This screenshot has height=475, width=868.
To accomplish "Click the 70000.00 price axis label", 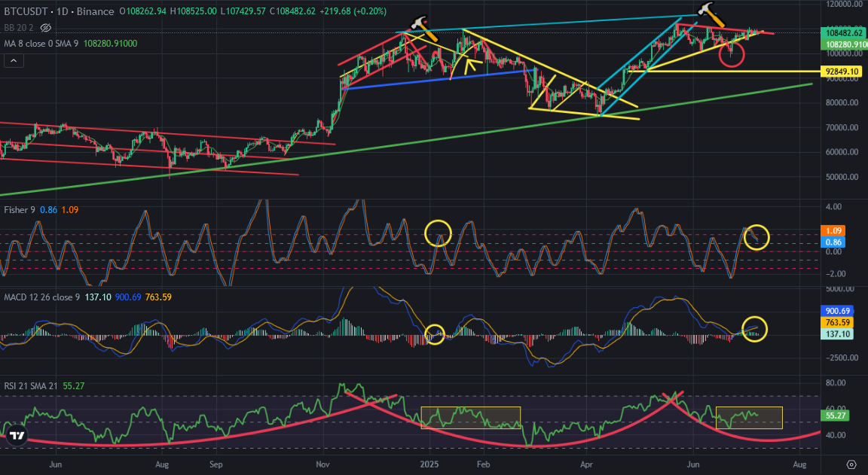I will coord(843,127).
